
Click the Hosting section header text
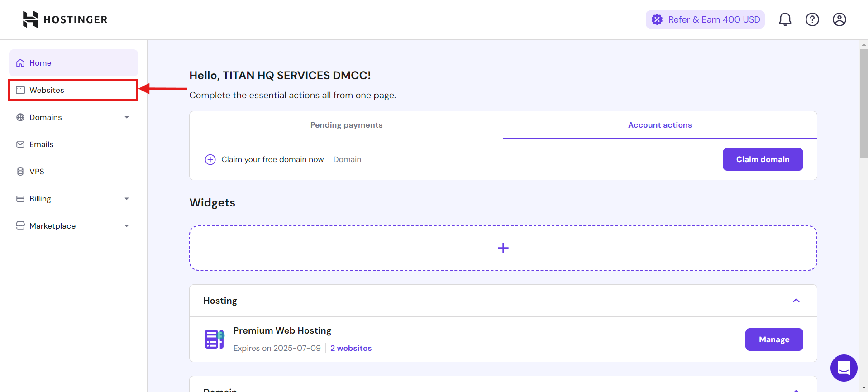(x=220, y=301)
